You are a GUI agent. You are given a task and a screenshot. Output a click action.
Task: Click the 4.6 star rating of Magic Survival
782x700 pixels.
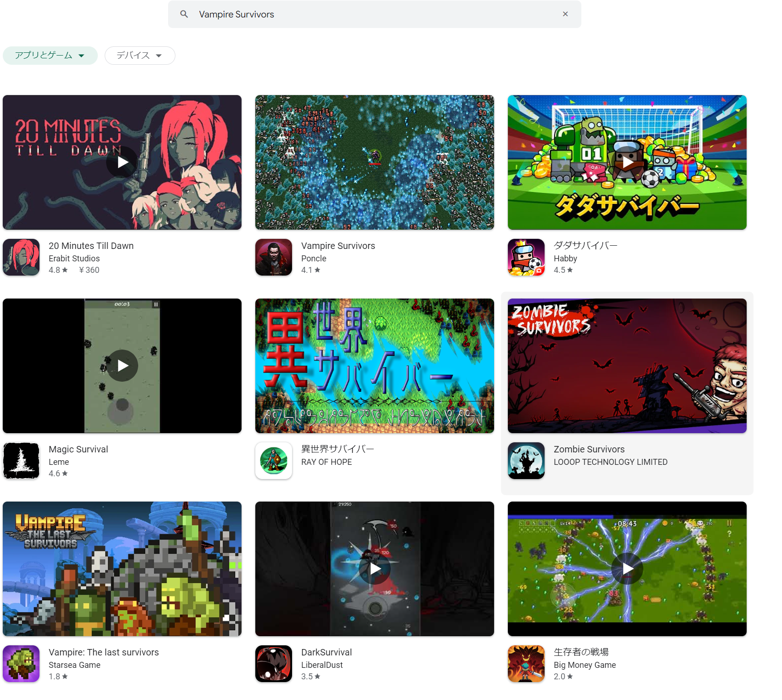(58, 474)
